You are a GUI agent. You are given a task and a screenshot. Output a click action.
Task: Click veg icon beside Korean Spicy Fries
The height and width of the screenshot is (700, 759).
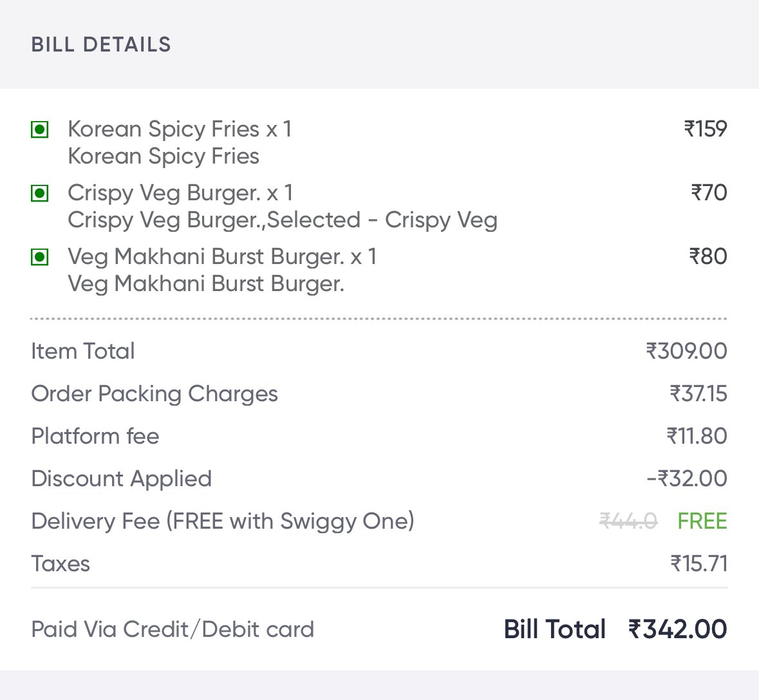click(x=40, y=129)
